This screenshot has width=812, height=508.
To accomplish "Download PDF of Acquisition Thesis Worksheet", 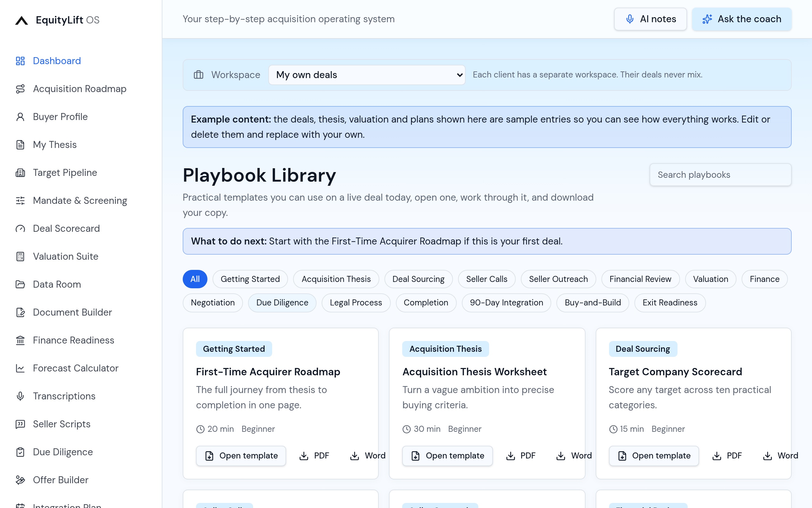I will tap(521, 456).
